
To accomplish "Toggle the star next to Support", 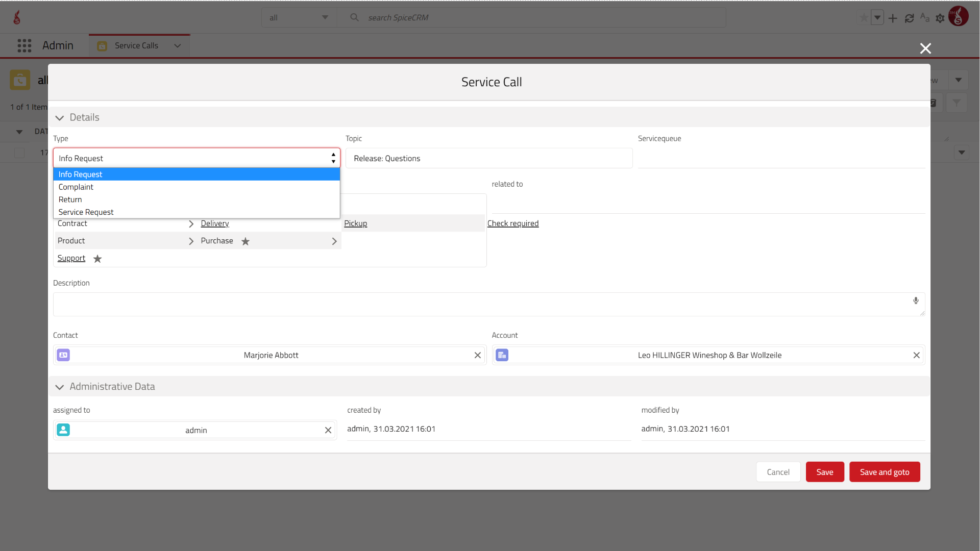I will (97, 259).
